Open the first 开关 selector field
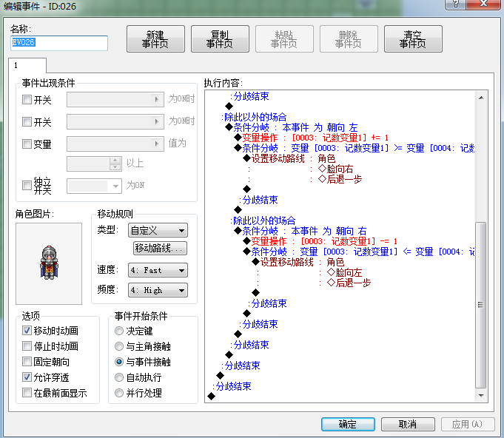Screen dimensions: 504x438 [x=115, y=100]
